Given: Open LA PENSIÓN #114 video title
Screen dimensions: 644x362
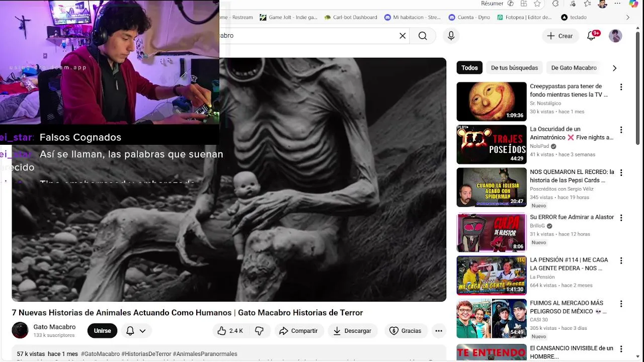Looking at the screenshot, I should pos(569,264).
